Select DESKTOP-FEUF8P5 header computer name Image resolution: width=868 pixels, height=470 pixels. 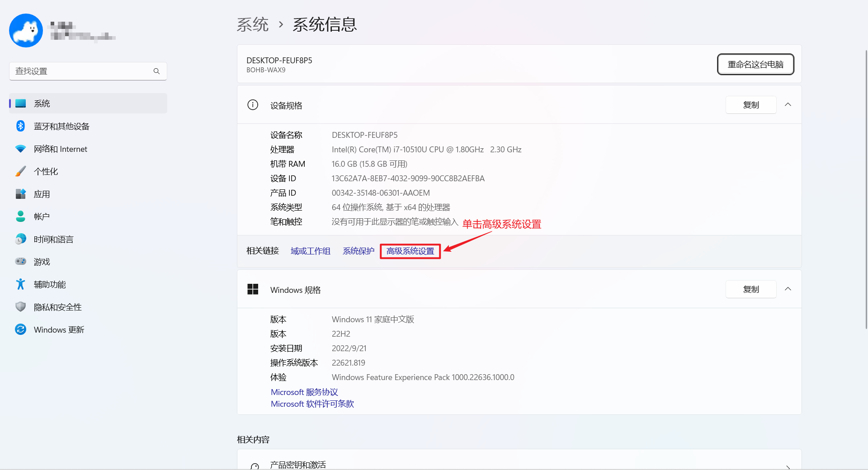pos(279,61)
